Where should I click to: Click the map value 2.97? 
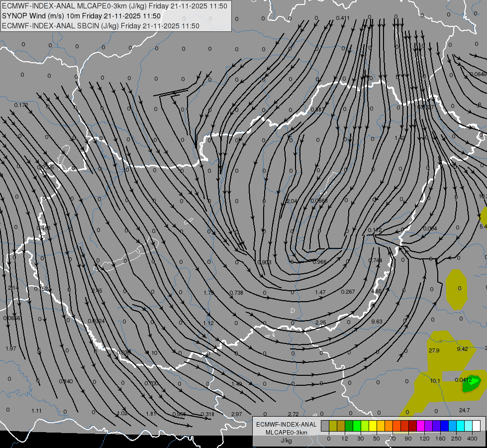(x=237, y=414)
